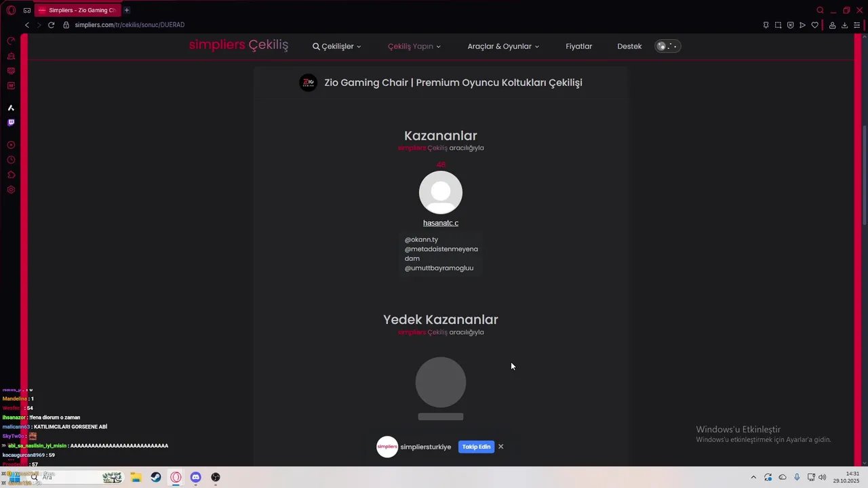
Task: Click the simpliersturkiye account name
Action: (x=426, y=447)
